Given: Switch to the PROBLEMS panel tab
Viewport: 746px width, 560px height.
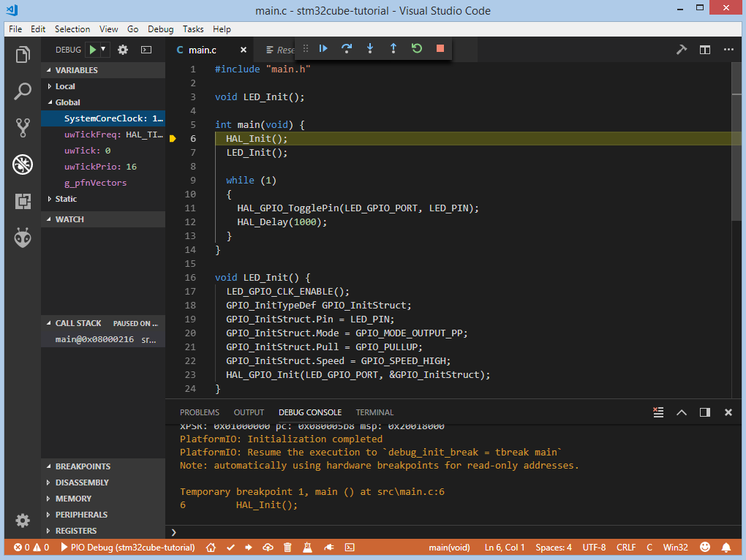Looking at the screenshot, I should click(x=200, y=412).
